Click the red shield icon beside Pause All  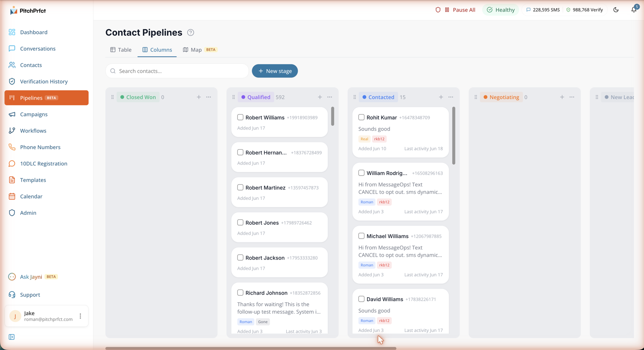[438, 10]
